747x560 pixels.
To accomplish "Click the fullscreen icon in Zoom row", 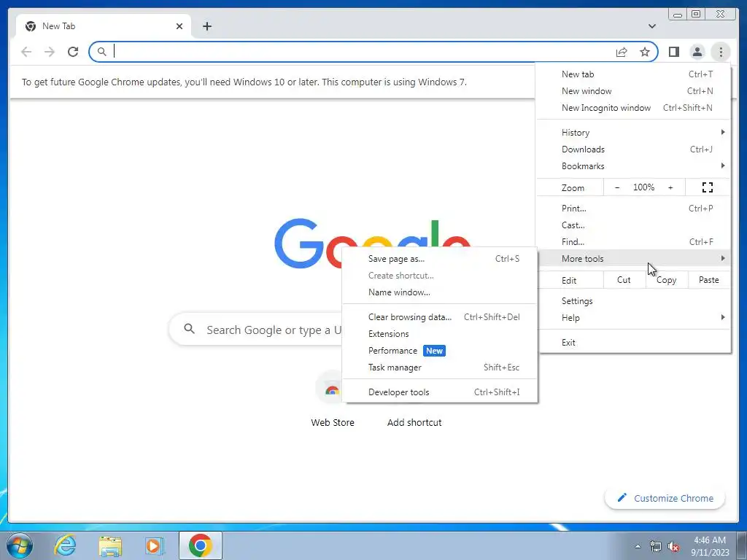I will coord(708,187).
